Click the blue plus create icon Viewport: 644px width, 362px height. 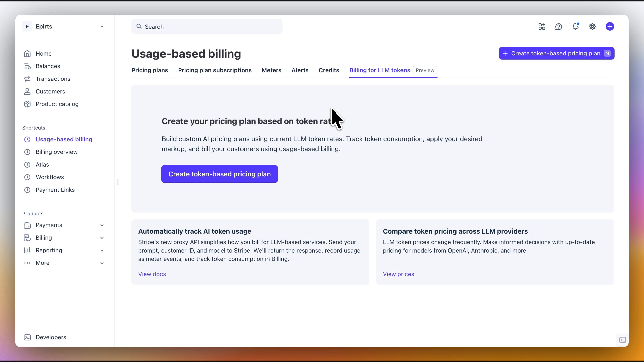pos(610,27)
